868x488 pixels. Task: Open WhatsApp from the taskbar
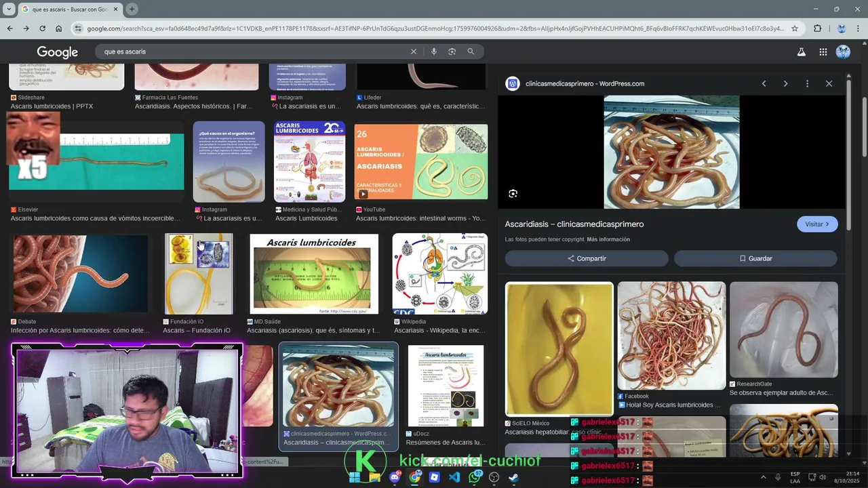tap(475, 477)
